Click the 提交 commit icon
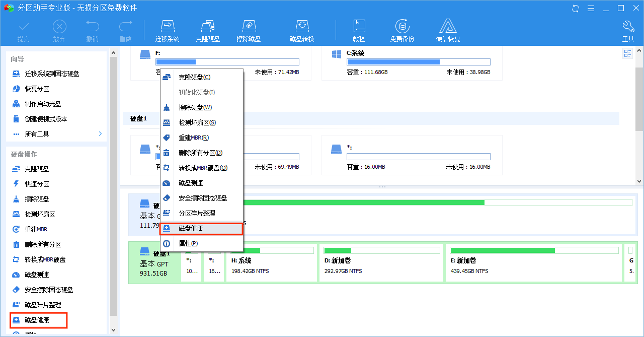Viewport: 644px width, 337px height. pyautogui.click(x=23, y=30)
